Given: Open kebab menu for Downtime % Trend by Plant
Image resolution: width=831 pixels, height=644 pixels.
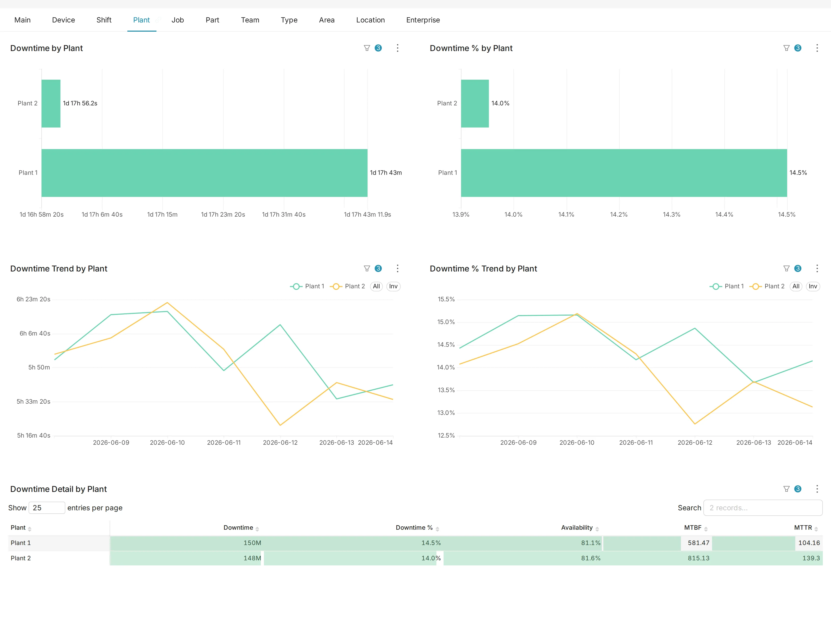Looking at the screenshot, I should click(817, 269).
